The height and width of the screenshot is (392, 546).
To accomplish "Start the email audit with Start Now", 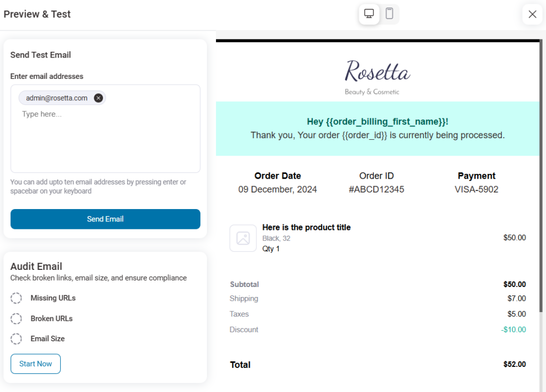I will pos(36,364).
